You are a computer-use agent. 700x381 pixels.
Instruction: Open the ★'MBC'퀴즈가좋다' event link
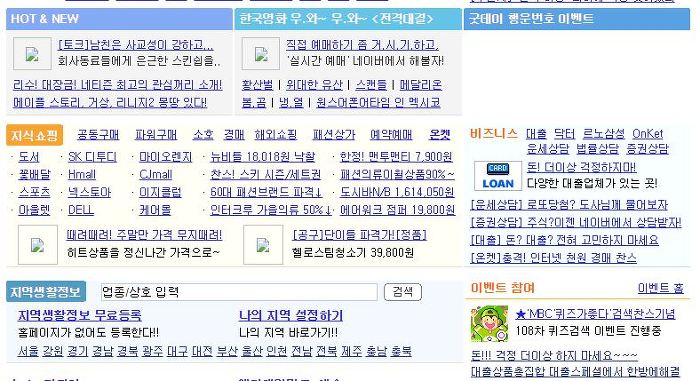[596, 314]
